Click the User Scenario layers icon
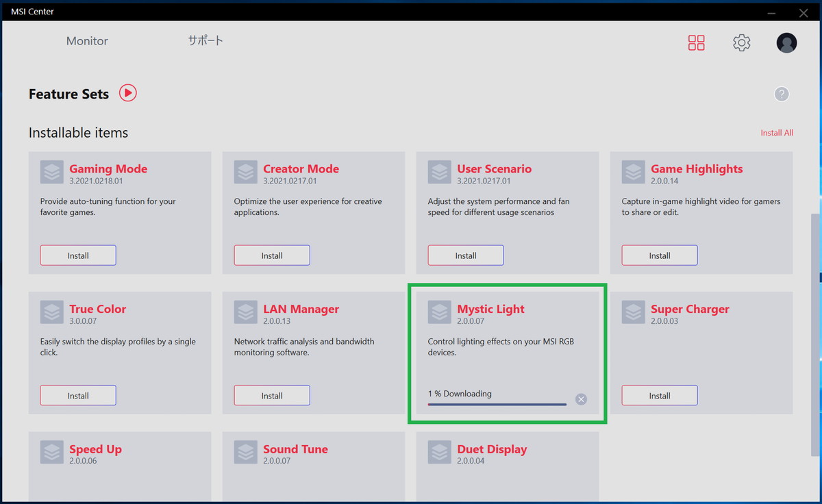822x504 pixels. coord(440,173)
